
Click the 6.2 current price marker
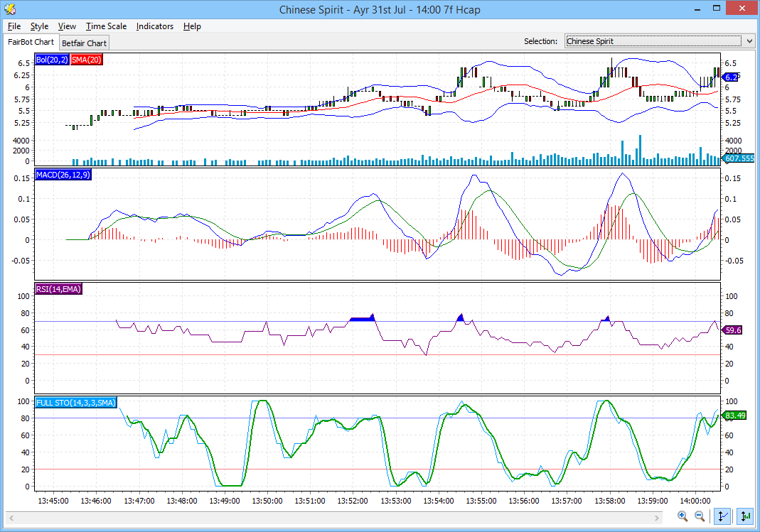point(732,77)
